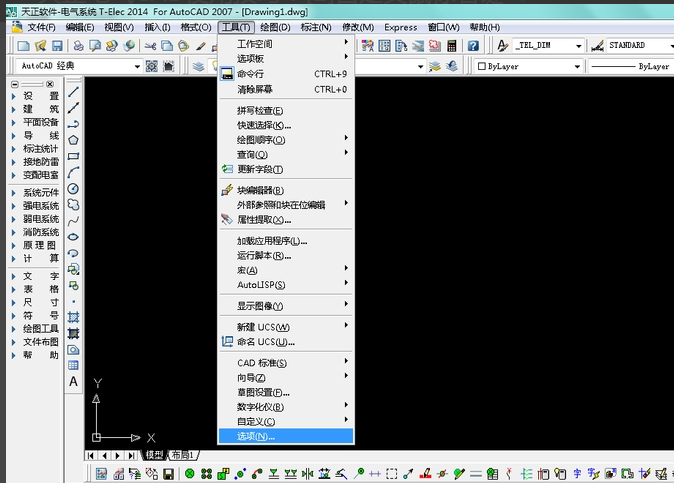
Task: Open the ByLayer linetype dropdown
Action: tap(630, 67)
